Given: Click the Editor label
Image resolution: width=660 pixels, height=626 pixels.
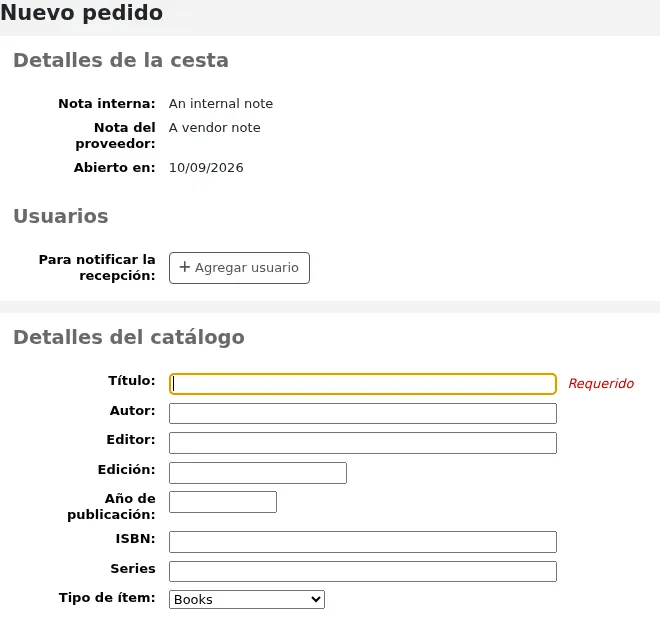Looking at the screenshot, I should click(131, 440).
